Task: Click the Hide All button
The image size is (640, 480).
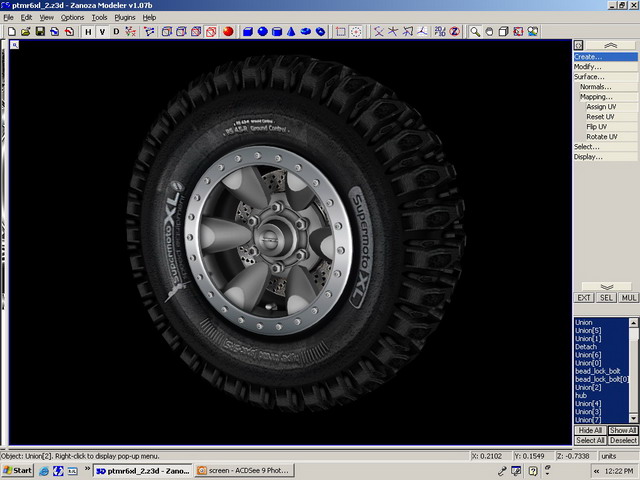Action: [590, 430]
